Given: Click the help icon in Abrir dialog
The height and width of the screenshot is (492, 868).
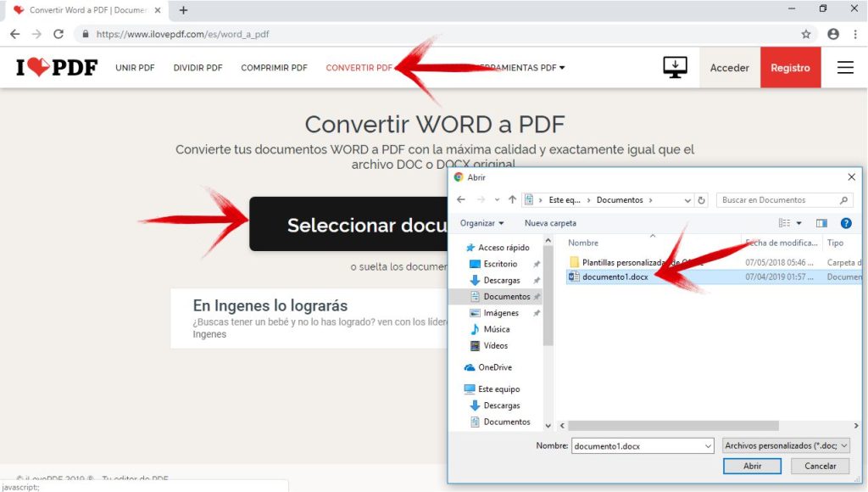Looking at the screenshot, I should coord(845,223).
